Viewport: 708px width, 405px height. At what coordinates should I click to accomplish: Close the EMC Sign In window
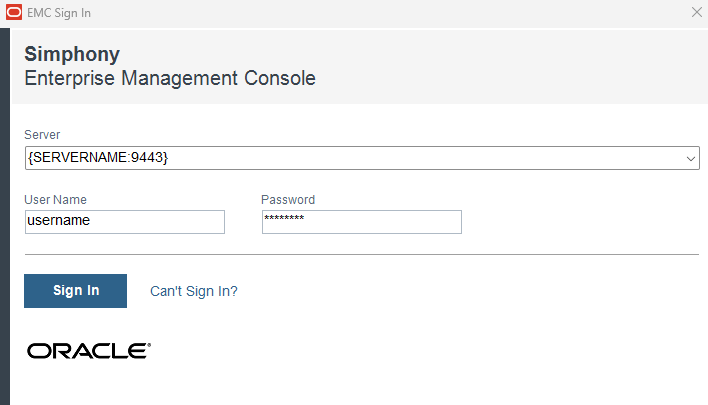(x=696, y=12)
